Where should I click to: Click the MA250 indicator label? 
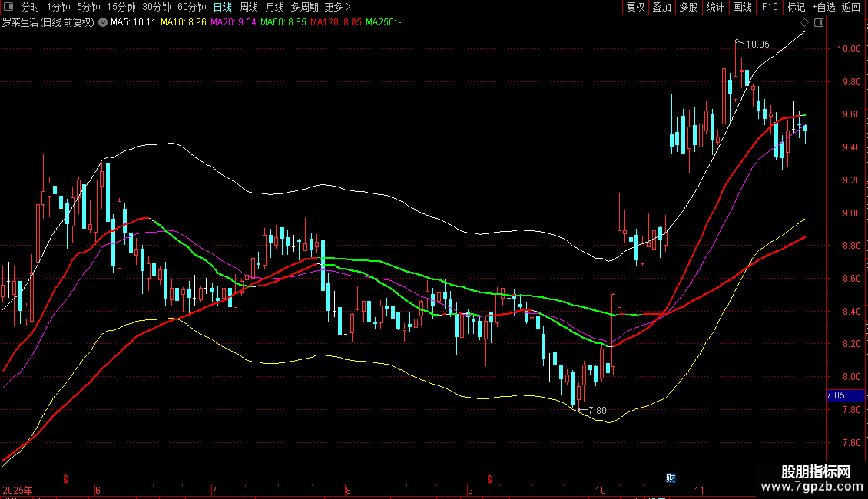383,22
